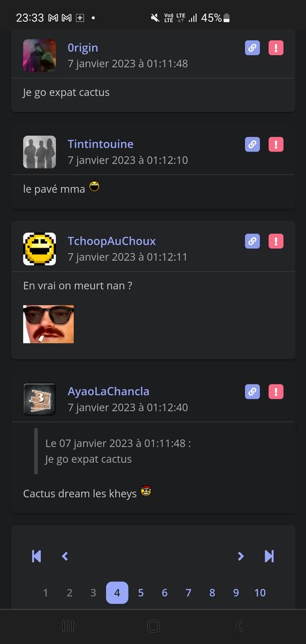Image resolution: width=306 pixels, height=644 pixels.
Task: Click link icon on AyaoLaChancla's post
Action: point(252,392)
